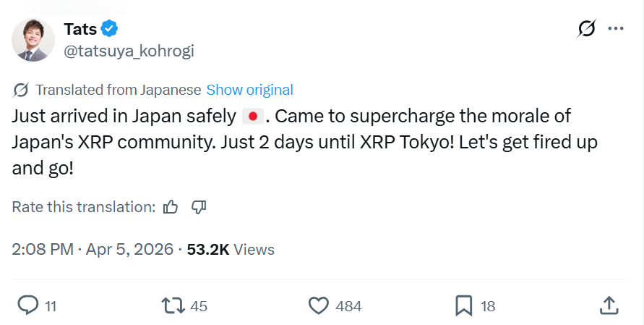Rate the translation with thumbs up
This screenshot has height=325, width=644.
[x=171, y=207]
